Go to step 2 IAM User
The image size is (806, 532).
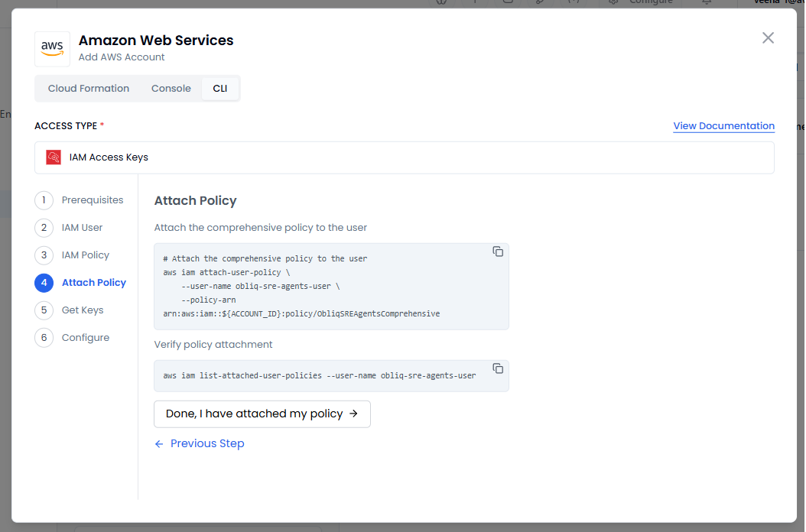82,228
